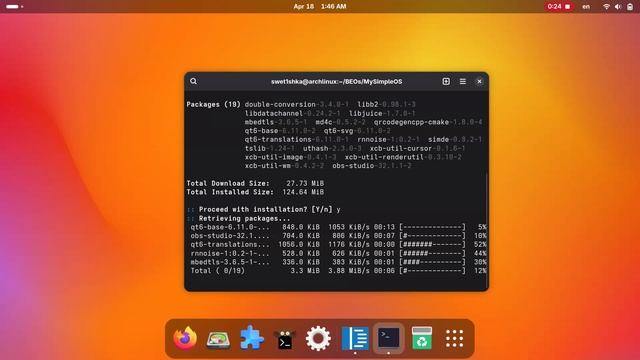
Task: Open the clock showing Apr 18 1:46 AM
Action: pyautogui.click(x=320, y=7)
